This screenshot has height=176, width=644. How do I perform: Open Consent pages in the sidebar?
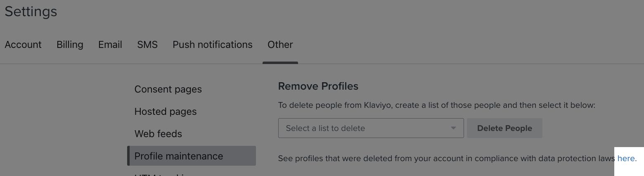[x=168, y=89]
